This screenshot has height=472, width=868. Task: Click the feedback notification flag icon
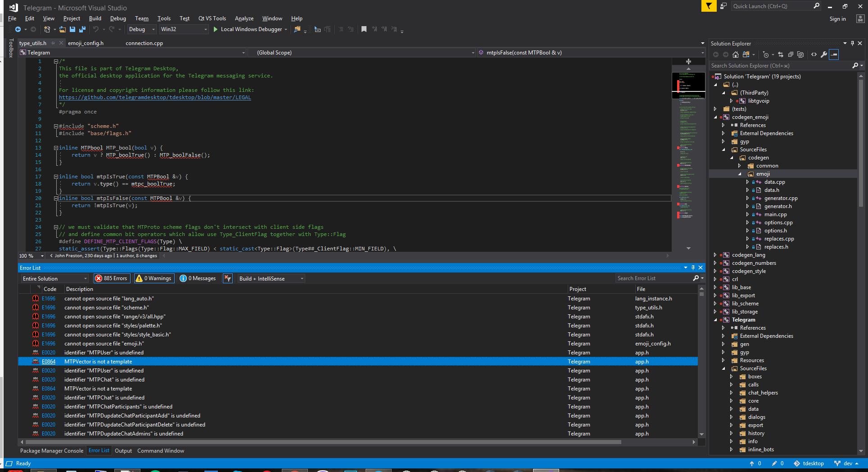coord(709,6)
